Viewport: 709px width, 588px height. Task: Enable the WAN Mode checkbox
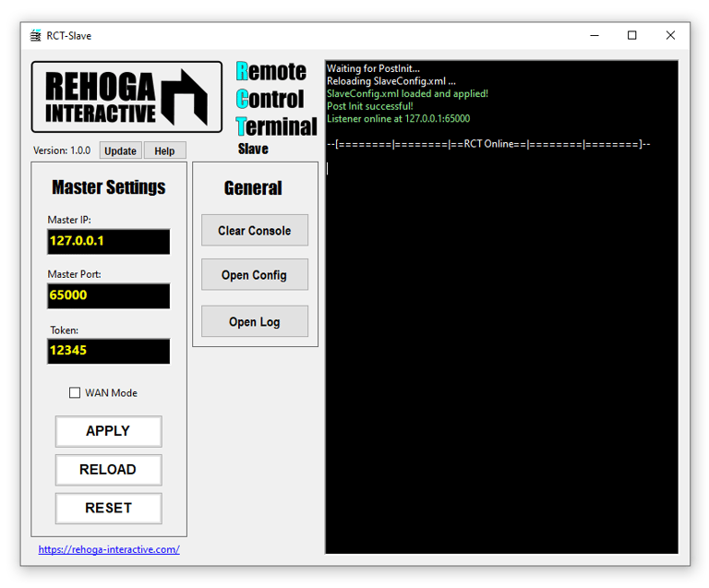[75, 392]
